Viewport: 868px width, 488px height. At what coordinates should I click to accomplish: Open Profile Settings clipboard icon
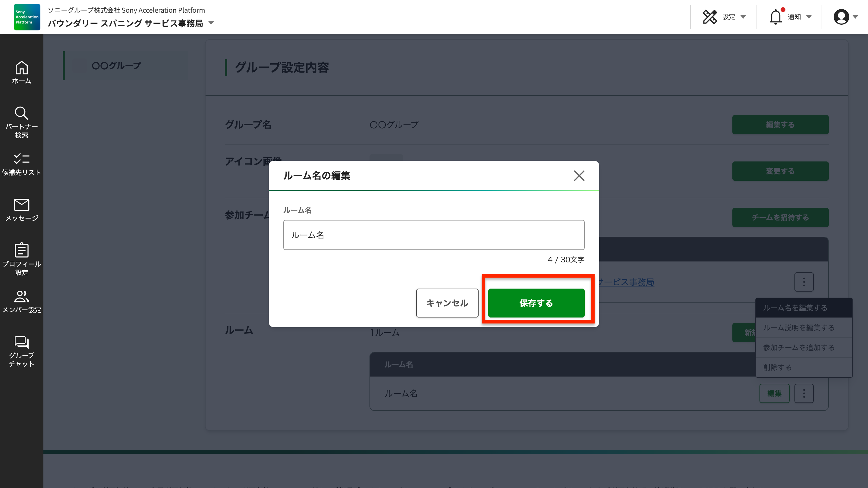pyautogui.click(x=22, y=250)
